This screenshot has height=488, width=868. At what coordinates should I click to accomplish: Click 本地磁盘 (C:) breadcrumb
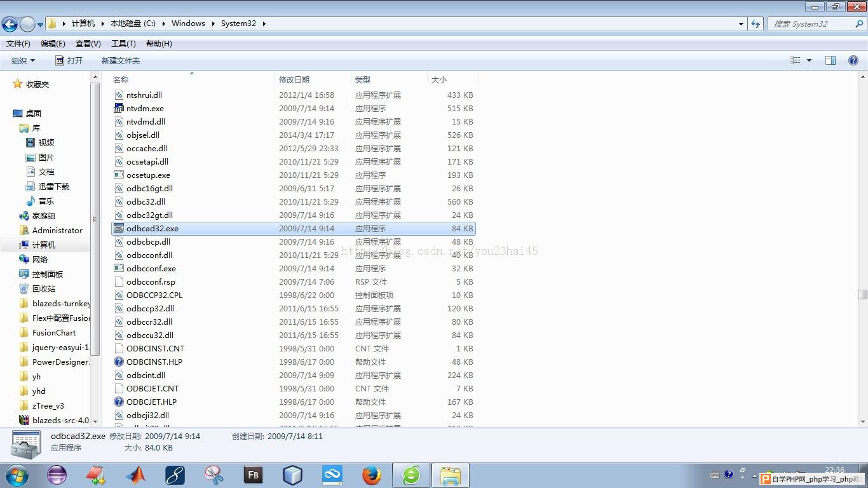click(x=133, y=24)
